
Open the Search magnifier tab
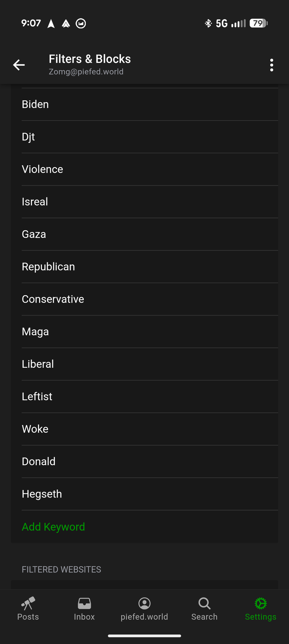204,608
